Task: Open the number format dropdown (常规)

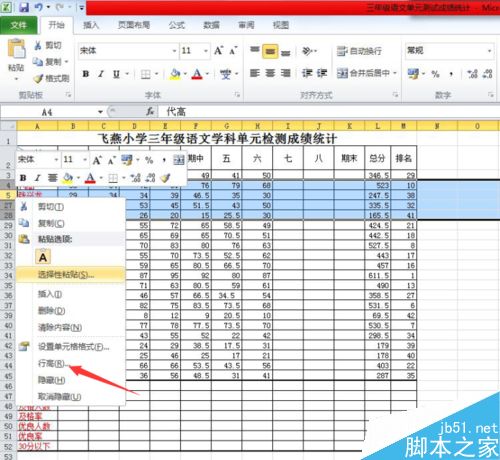Action: [489, 51]
